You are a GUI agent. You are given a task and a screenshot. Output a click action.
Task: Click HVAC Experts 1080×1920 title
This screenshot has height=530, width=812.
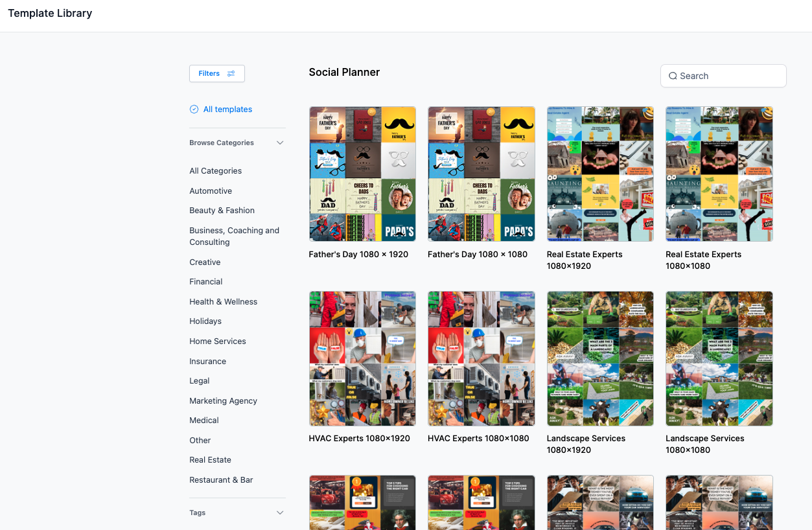coord(360,439)
